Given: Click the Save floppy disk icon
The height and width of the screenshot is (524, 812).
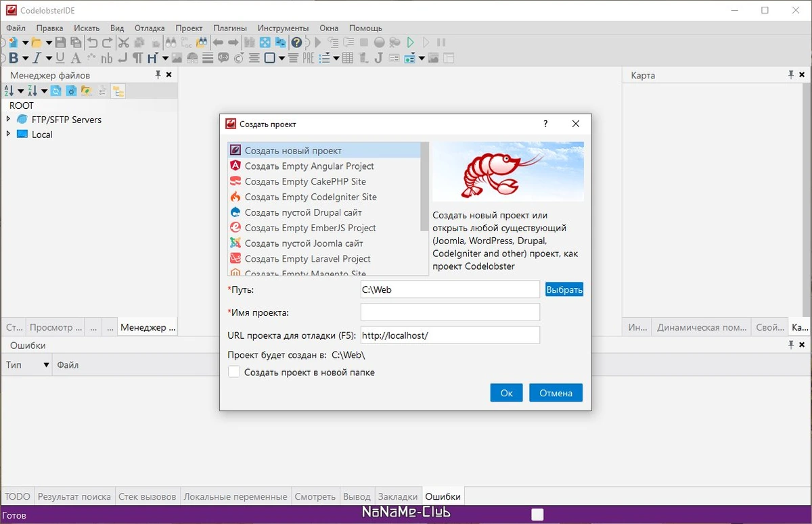Looking at the screenshot, I should tap(60, 43).
